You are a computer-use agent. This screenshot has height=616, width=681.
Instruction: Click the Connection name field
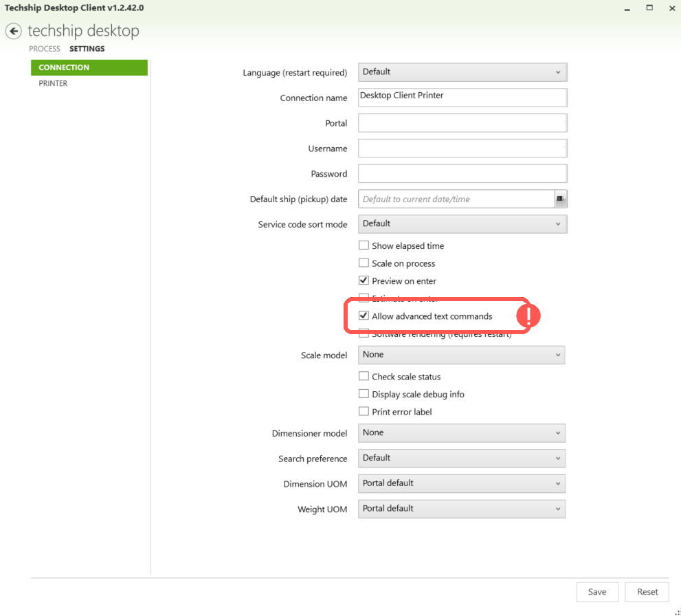click(462, 98)
